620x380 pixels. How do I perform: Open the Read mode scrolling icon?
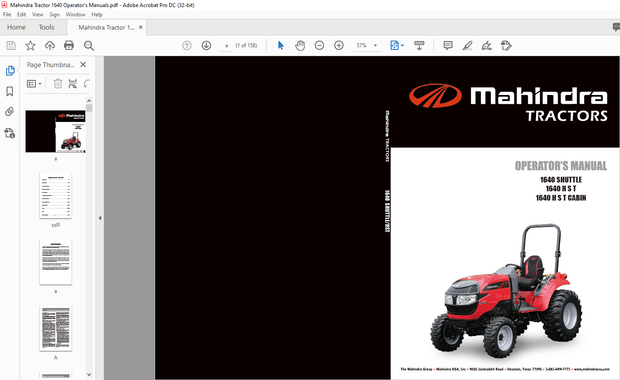click(419, 45)
